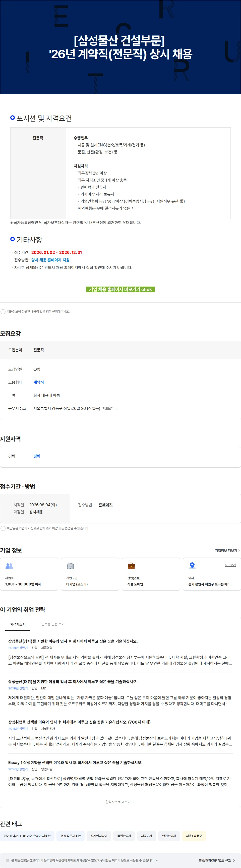Click the 상시채용 deadline value
The image size is (241, 868).
(x=36, y=512)
